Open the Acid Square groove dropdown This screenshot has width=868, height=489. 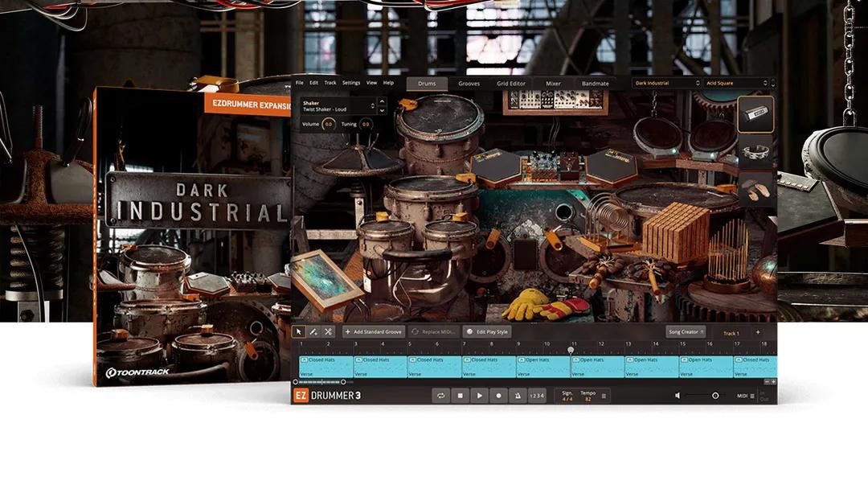734,84
